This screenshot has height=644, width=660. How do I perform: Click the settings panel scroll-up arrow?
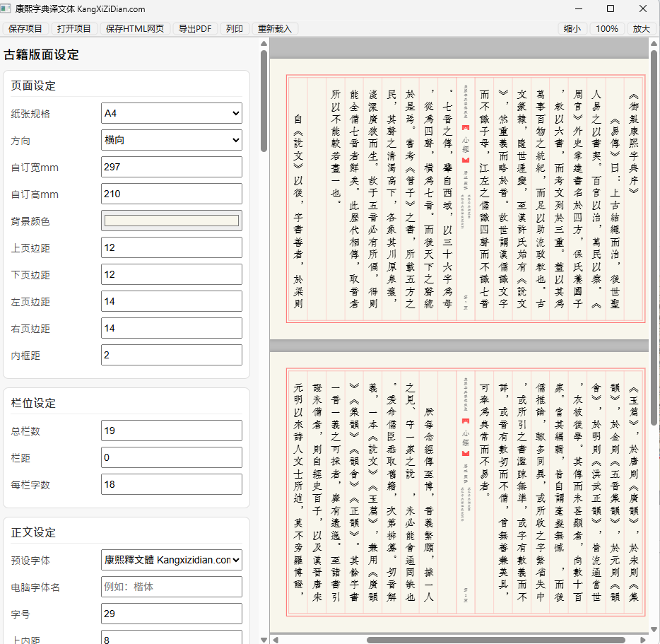click(264, 43)
